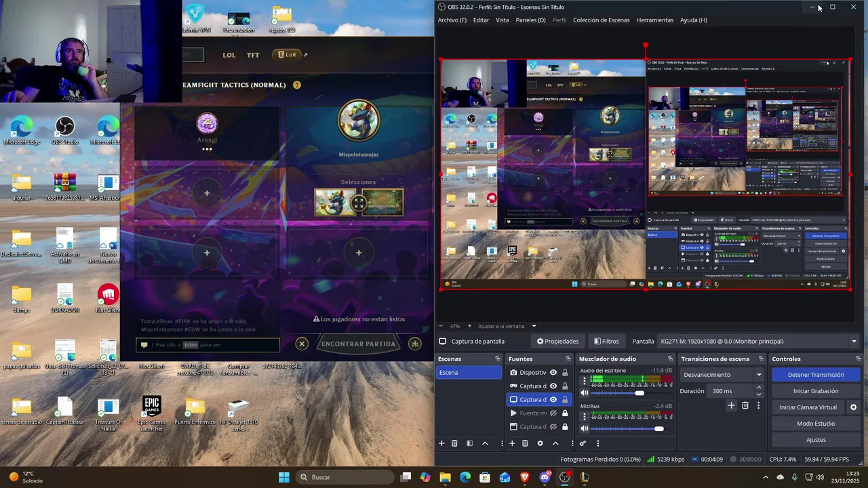Pop out the Fuentes dock
Image resolution: width=868 pixels, height=488 pixels.
pyautogui.click(x=568, y=359)
